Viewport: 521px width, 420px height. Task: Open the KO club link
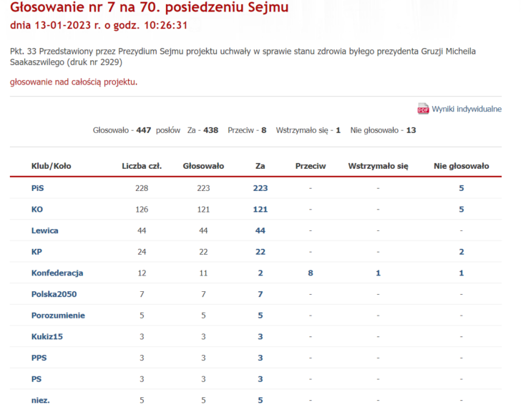pos(37,210)
